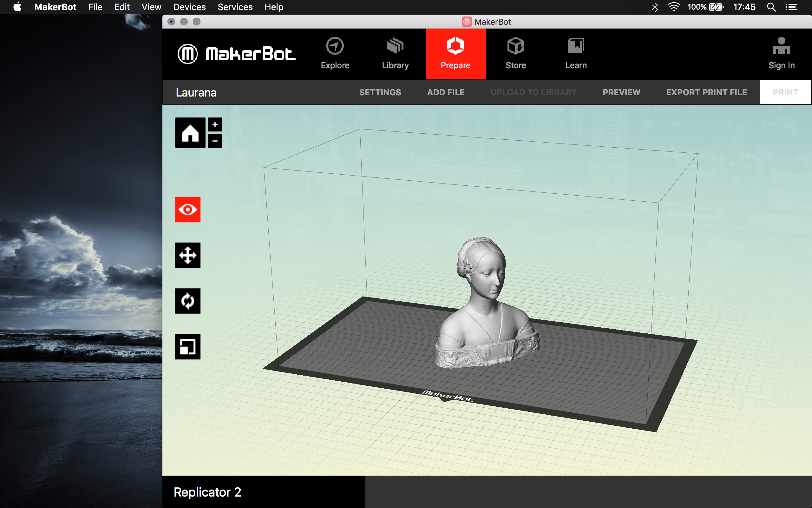This screenshot has height=508, width=812.
Task: Select the Move tool with arrows icon
Action: coord(187,255)
